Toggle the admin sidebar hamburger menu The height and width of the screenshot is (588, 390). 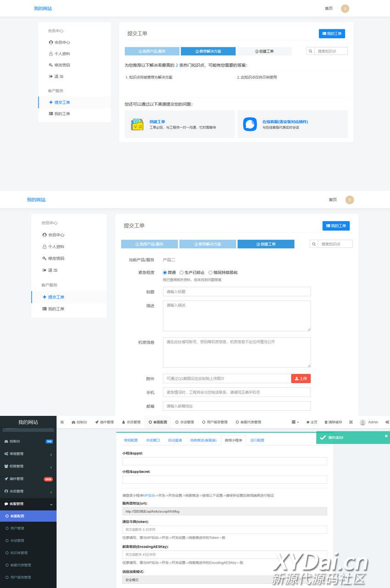pyautogui.click(x=62, y=422)
